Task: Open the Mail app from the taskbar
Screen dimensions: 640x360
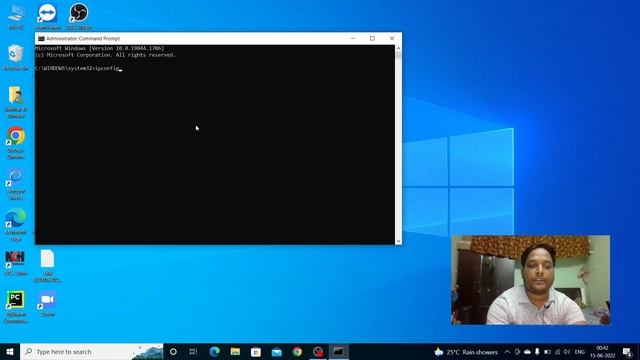Action: click(277, 351)
